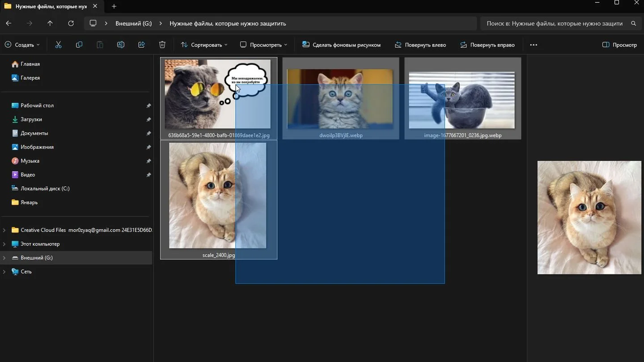Select the dwoilp3BVjlE.webp thumbnail
This screenshot has width=644, height=362.
tap(340, 98)
